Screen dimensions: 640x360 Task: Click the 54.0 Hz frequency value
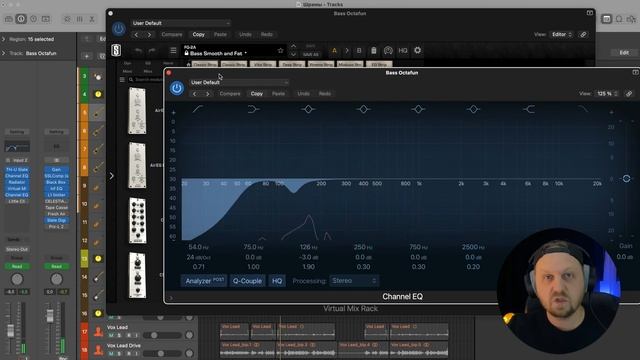click(198, 247)
